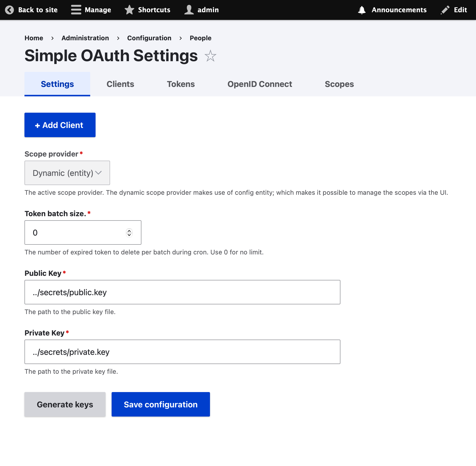Click the Back to site arrow icon
The height and width of the screenshot is (466, 476).
pyautogui.click(x=9, y=10)
